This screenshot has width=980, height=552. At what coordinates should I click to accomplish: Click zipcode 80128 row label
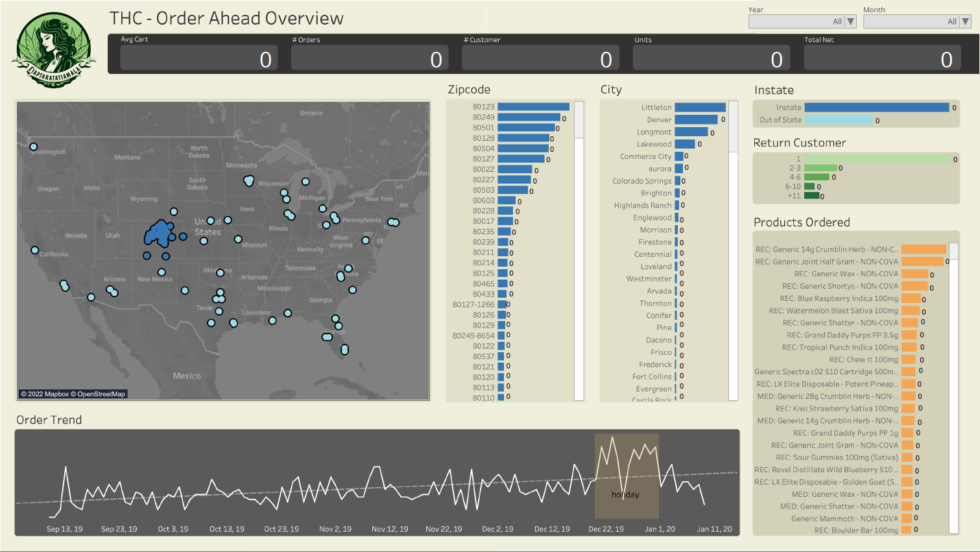pyautogui.click(x=483, y=138)
